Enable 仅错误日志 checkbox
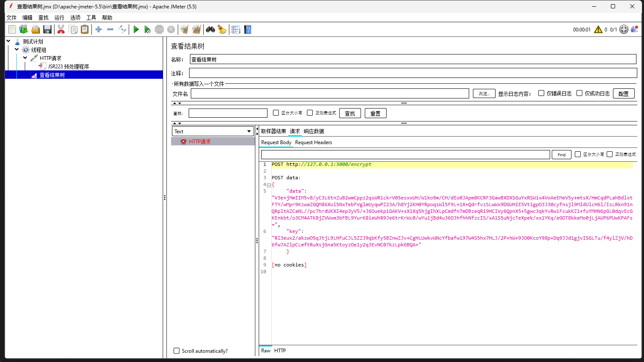Viewport: 644px width, 362px height. click(x=541, y=93)
